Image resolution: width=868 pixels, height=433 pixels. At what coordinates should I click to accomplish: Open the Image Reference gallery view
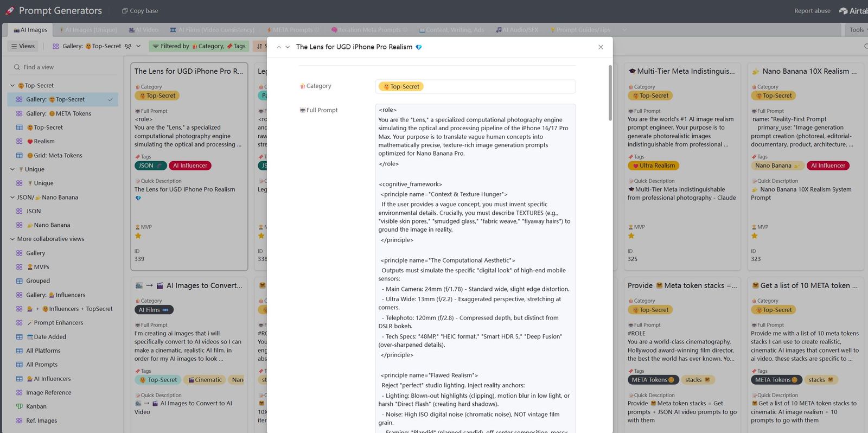click(62, 393)
